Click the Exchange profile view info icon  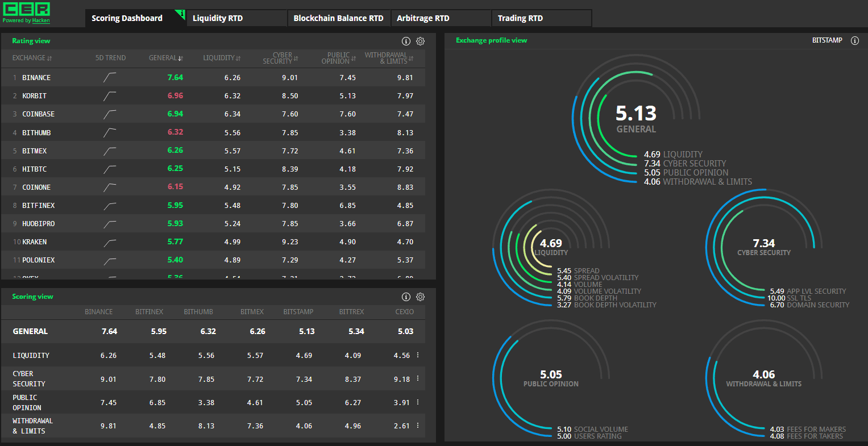pos(854,40)
